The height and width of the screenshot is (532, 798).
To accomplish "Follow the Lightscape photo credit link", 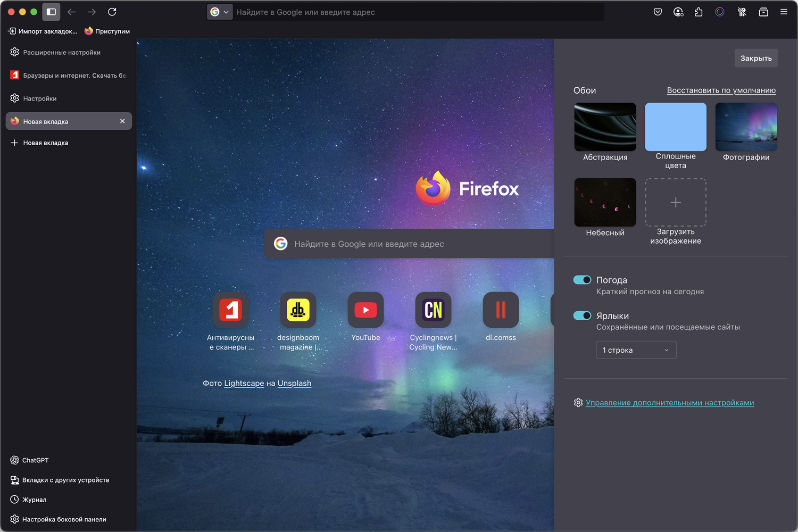I will click(244, 383).
